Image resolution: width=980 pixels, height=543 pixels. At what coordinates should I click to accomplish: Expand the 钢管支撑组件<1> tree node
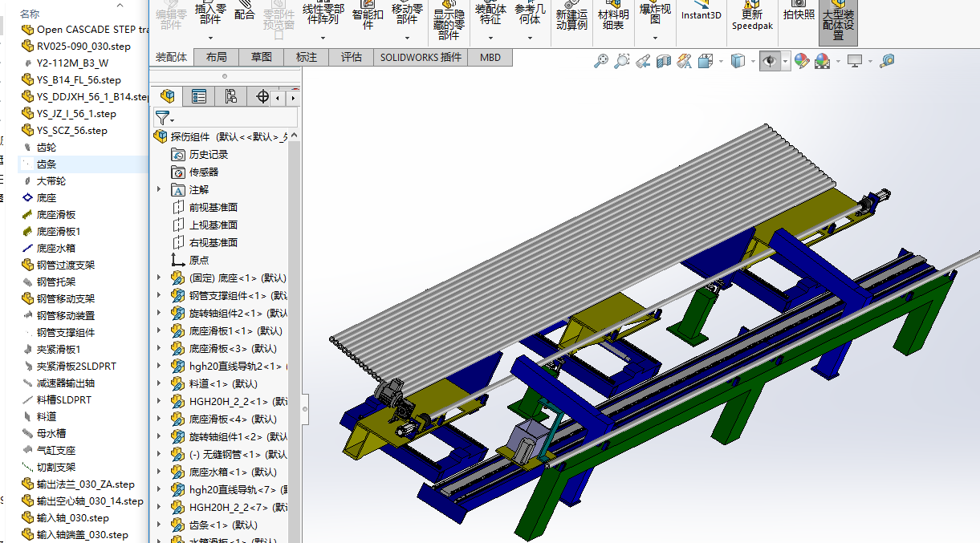[159, 296]
